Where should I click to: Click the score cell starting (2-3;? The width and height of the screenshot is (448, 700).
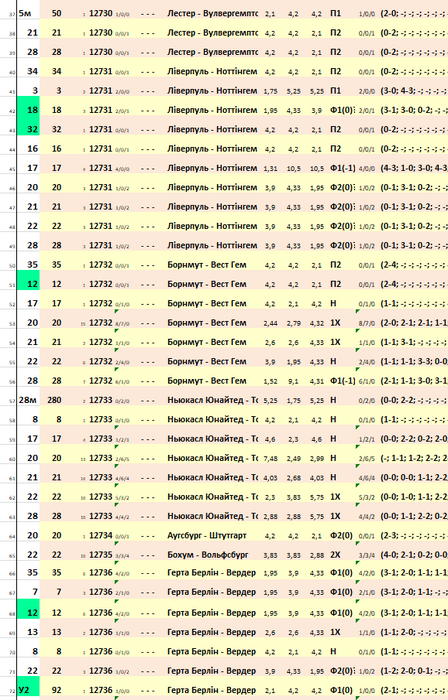(x=414, y=535)
